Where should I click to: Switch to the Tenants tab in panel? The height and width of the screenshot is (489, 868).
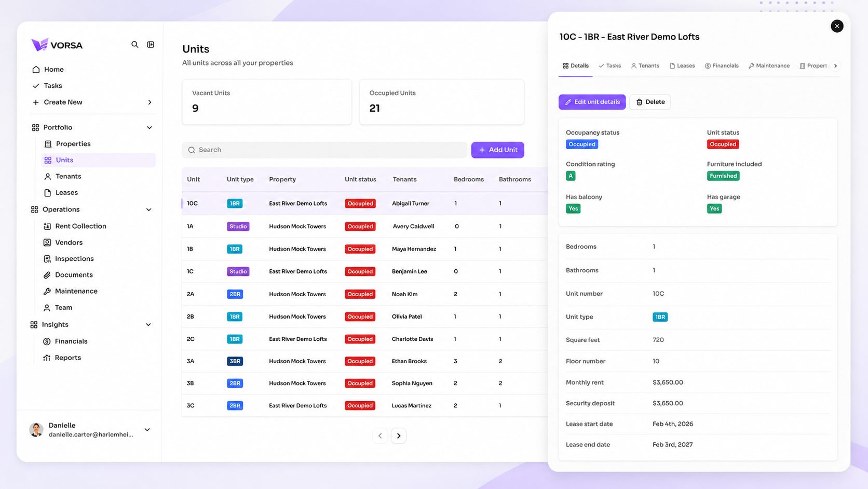pyautogui.click(x=645, y=66)
